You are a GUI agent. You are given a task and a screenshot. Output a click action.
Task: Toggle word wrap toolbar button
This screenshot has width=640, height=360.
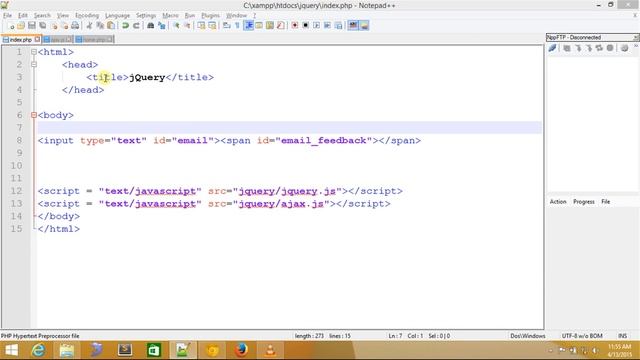tap(227, 26)
